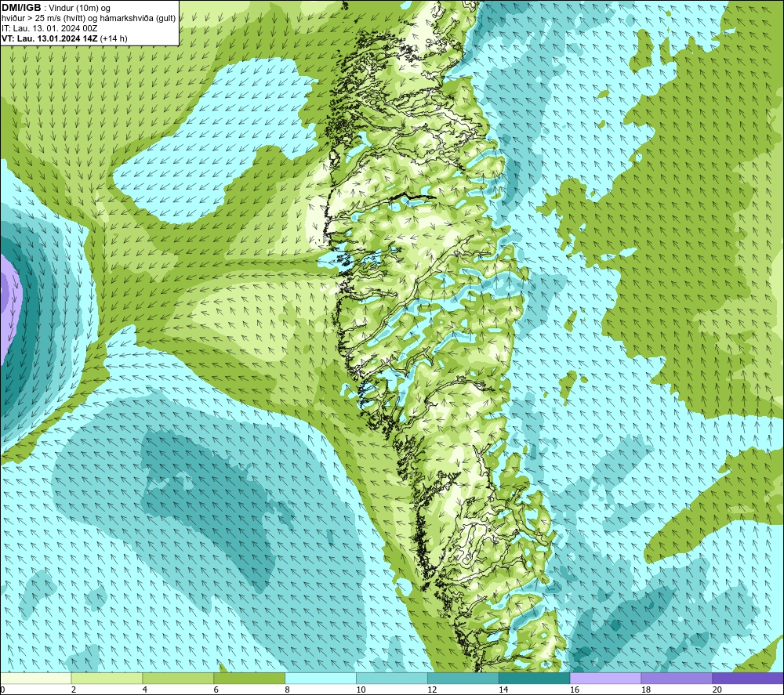Viewport: 784px width, 695px height.
Task: Click the legend tick label '0'
Action: pyautogui.click(x=2, y=690)
